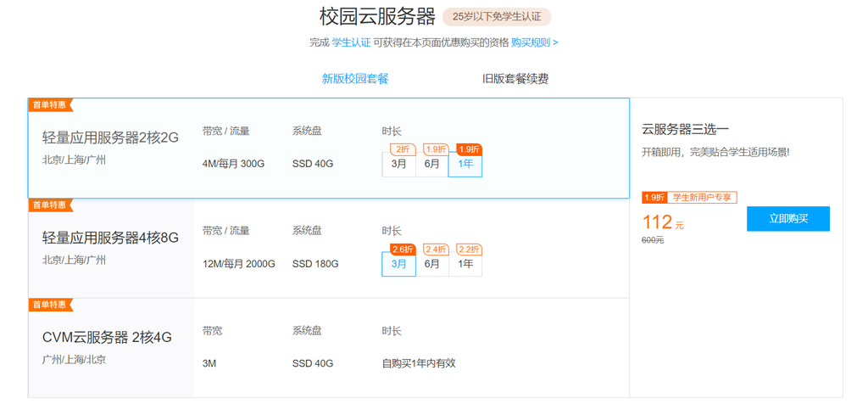Screen dimensions: 868x415
Task: Click the crossed-out 600元 original price
Action: click(653, 240)
